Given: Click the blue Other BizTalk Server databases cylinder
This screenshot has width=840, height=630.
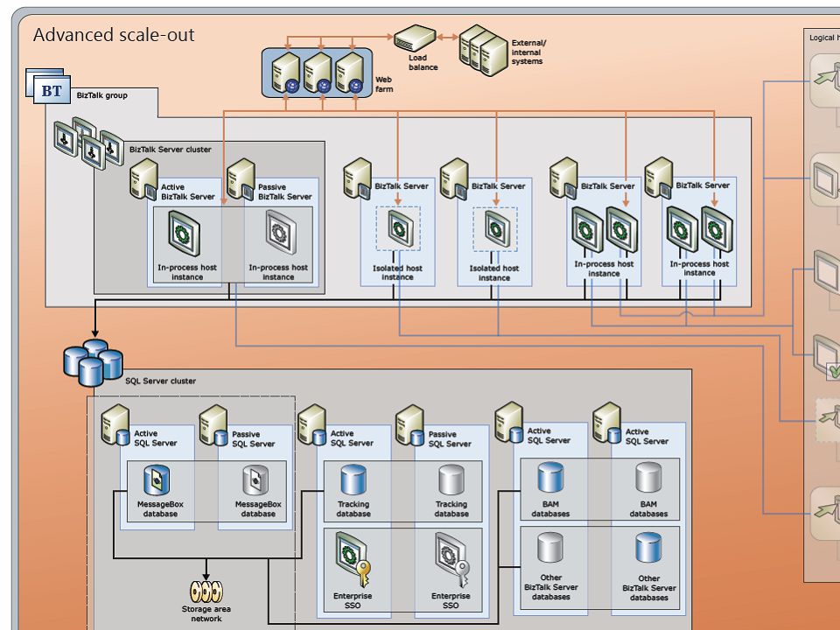Looking at the screenshot, I should 648,548.
